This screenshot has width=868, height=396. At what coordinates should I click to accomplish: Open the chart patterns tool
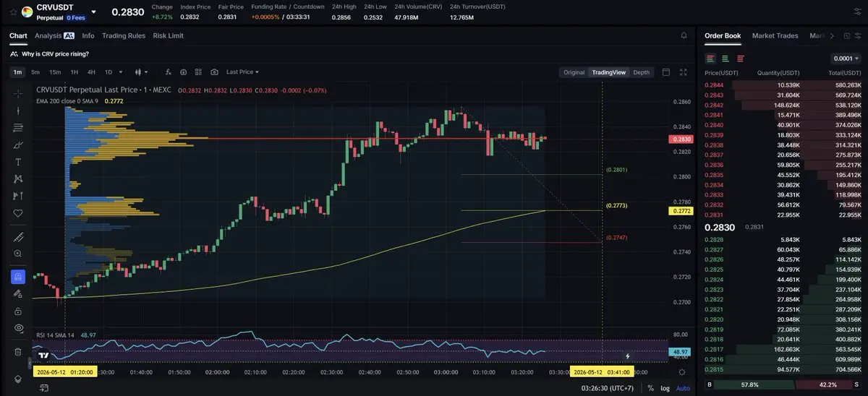tap(18, 178)
